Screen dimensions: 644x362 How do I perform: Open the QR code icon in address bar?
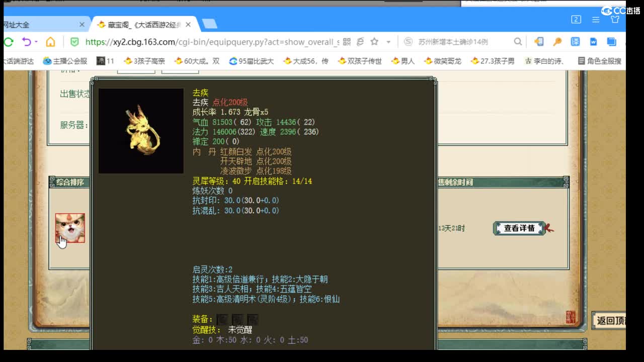[347, 42]
